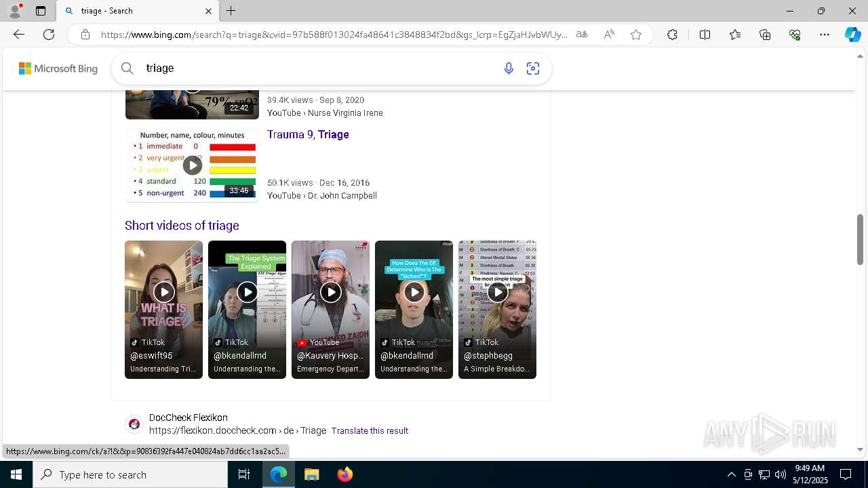Open flexikon.doccheck.com URL link
This screenshot has height=488, width=868.
(237, 430)
